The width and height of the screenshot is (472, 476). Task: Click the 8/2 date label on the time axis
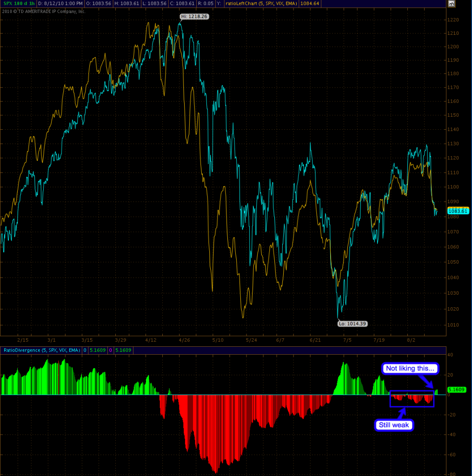pyautogui.click(x=411, y=340)
